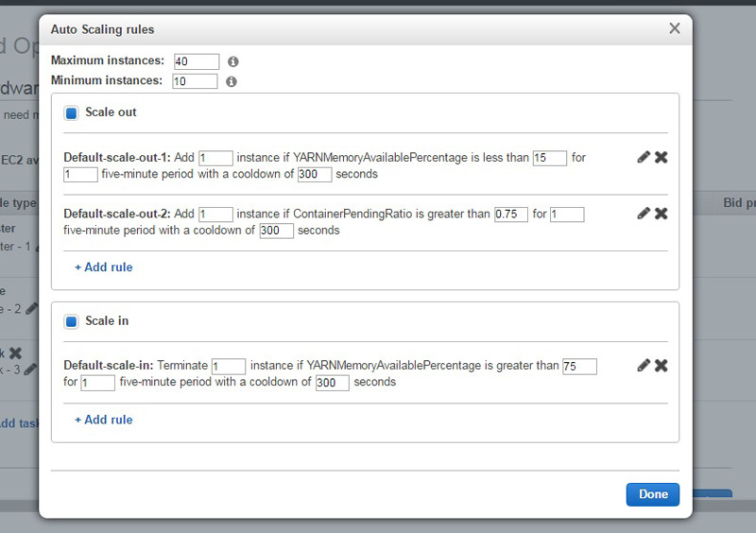Viewport: 756px width, 533px height.
Task: Delete the Default-scale-in rule
Action: click(x=661, y=365)
